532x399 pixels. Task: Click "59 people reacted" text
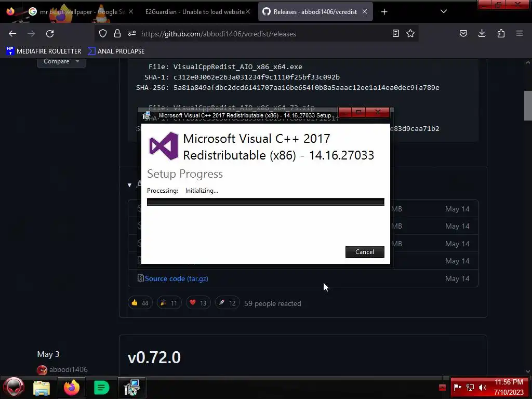point(272,303)
